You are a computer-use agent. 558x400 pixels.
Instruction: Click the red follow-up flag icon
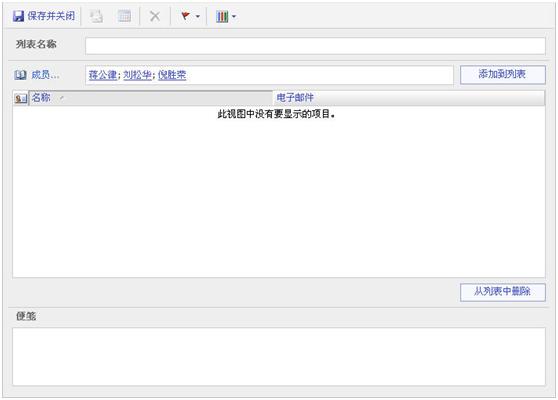[x=185, y=16]
